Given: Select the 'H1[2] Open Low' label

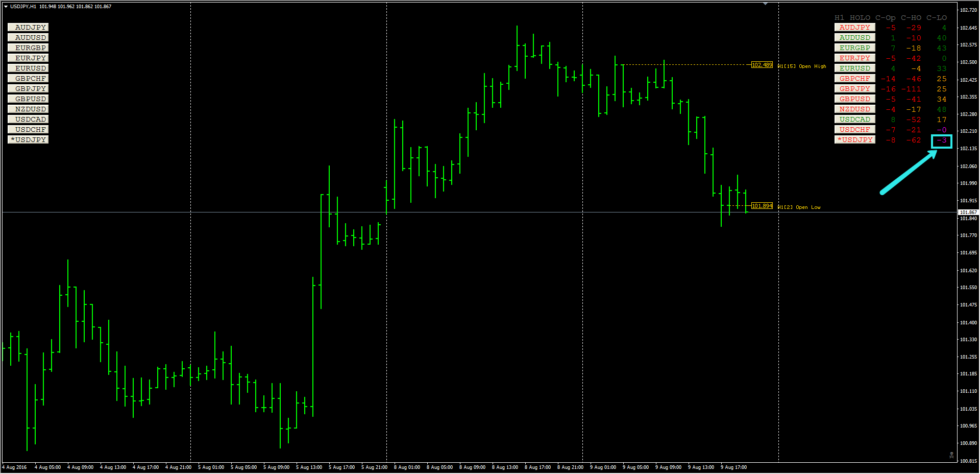Looking at the screenshot, I should pyautogui.click(x=799, y=207).
